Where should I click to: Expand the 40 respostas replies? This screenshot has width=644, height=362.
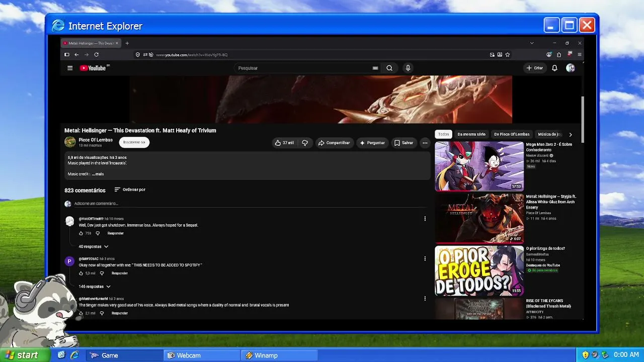click(93, 247)
